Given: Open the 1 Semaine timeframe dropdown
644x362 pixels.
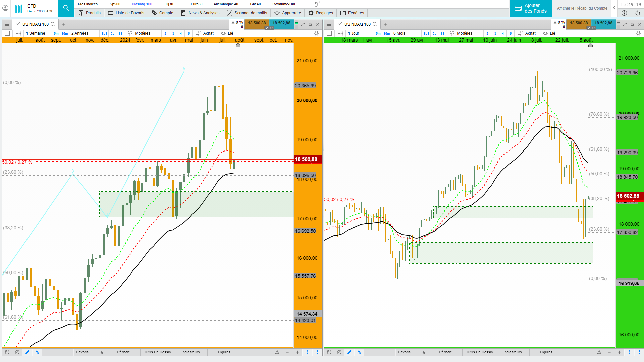Looking at the screenshot, I should (36, 33).
